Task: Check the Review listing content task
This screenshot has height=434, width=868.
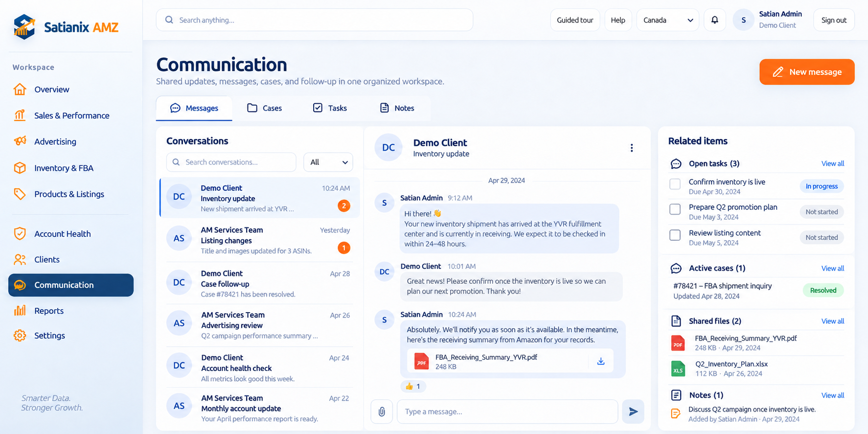Action: (x=675, y=235)
